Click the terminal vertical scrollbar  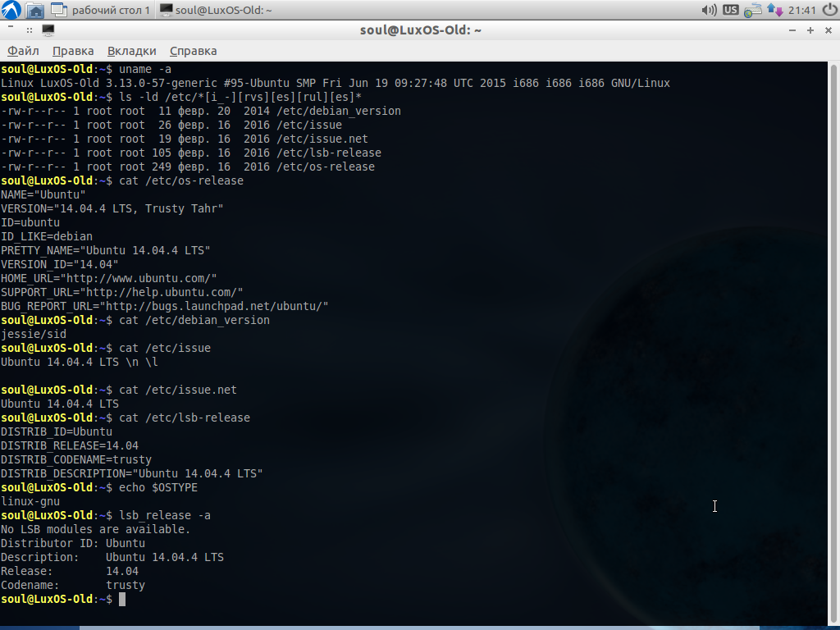833,342
